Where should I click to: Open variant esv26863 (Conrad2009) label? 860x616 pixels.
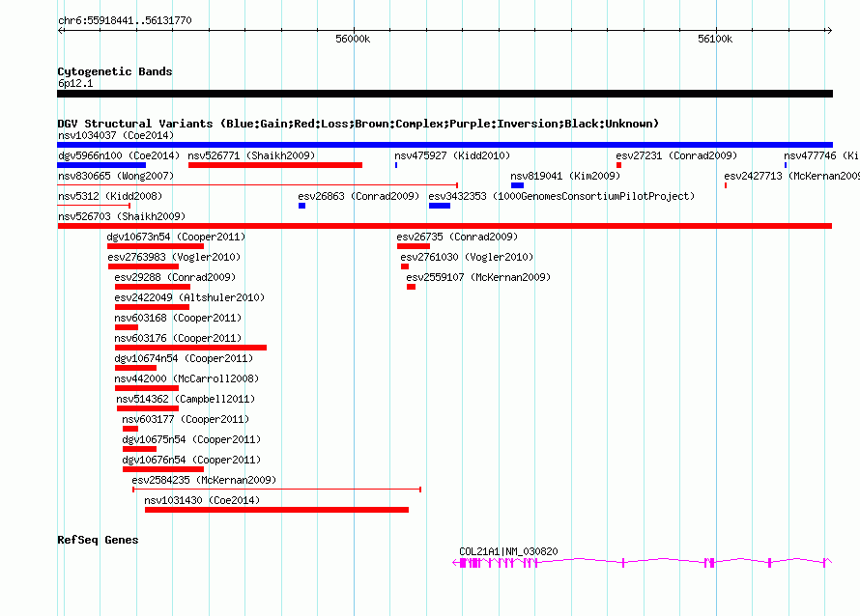pos(358,196)
